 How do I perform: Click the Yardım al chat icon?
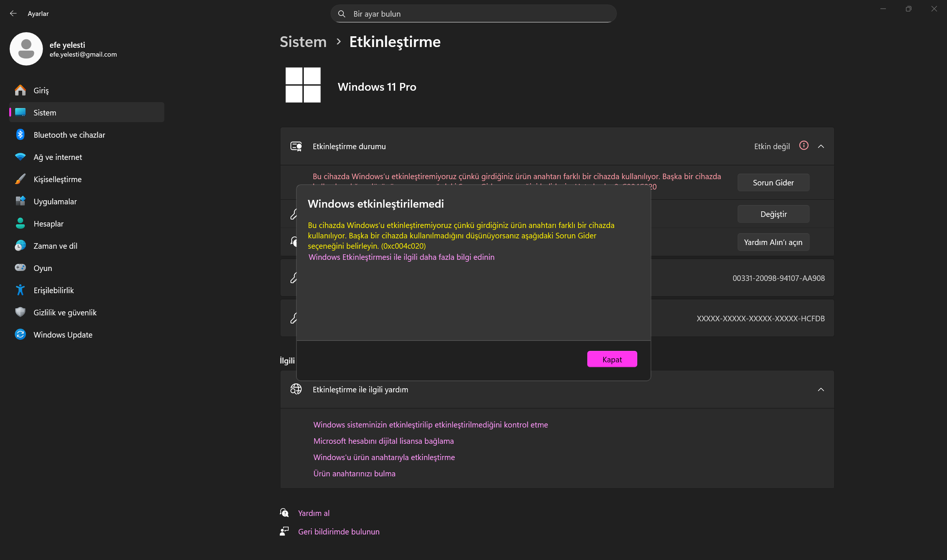pyautogui.click(x=285, y=513)
